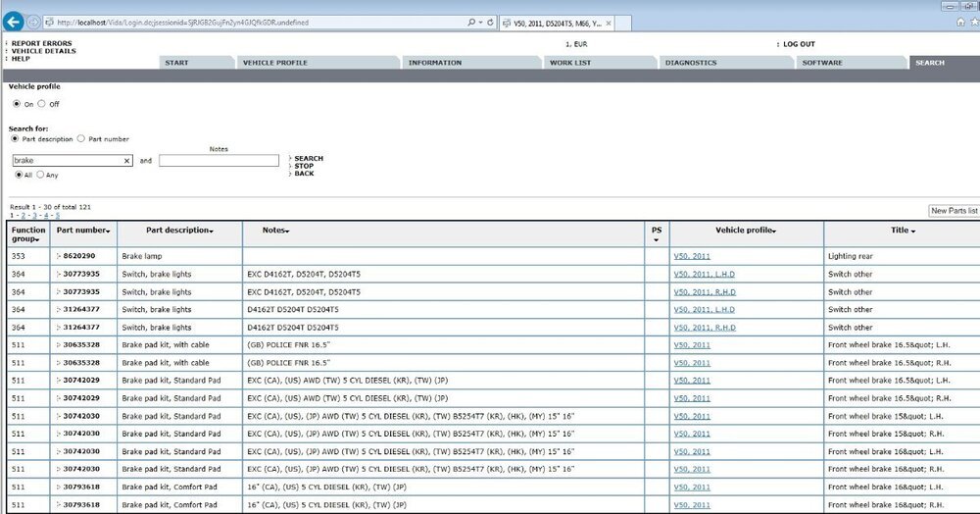The width and height of the screenshot is (980, 514).
Task: Open V50, 2011, L.H.D vehicle profile link
Action: 704,274
